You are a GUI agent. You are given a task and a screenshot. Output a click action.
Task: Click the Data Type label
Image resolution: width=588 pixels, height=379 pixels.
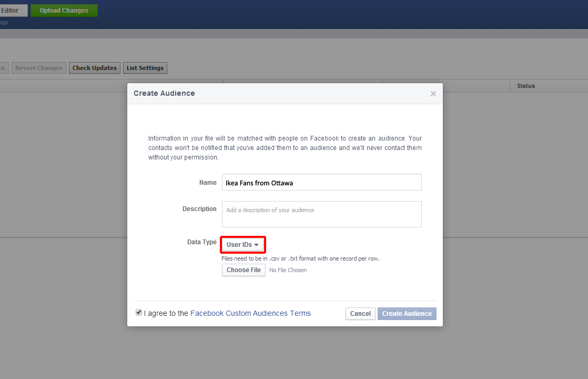coord(202,242)
